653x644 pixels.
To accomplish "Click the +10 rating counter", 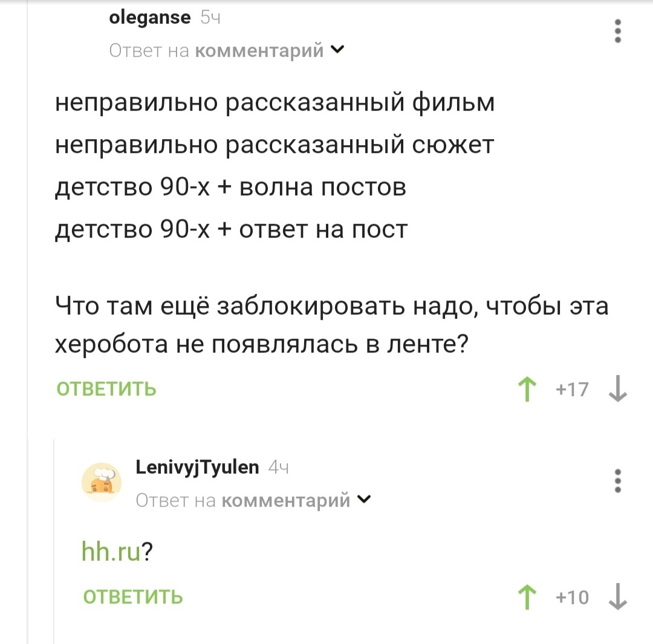I will 572,597.
